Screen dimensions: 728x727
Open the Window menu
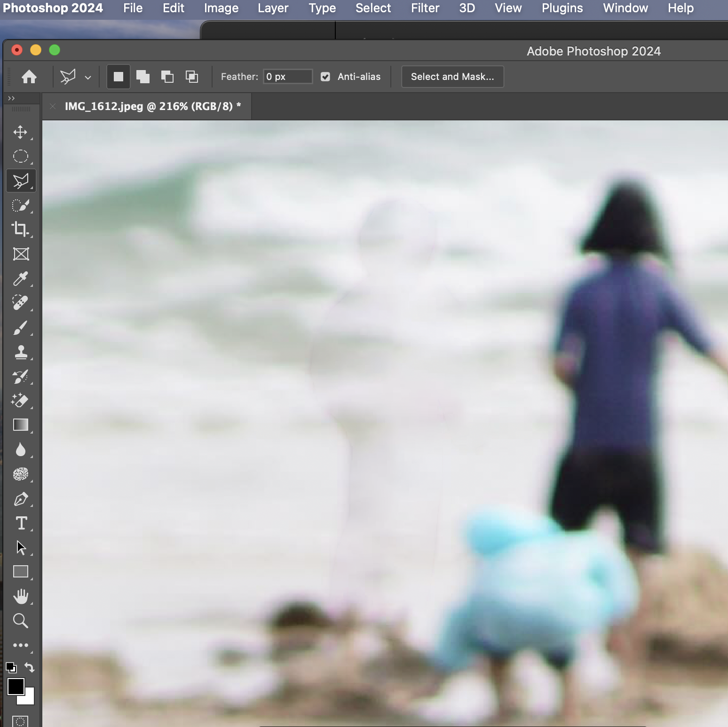[625, 8]
